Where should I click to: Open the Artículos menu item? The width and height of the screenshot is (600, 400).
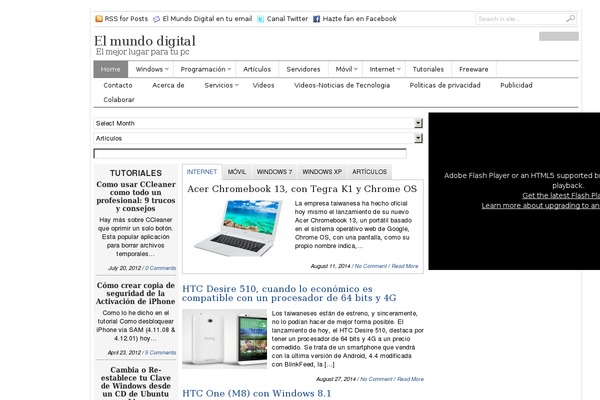point(257,69)
